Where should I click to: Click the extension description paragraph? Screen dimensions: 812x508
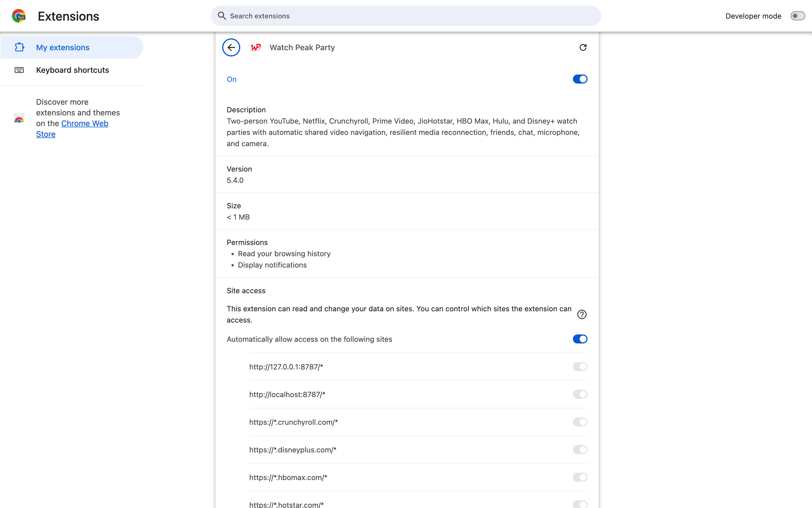(x=403, y=132)
